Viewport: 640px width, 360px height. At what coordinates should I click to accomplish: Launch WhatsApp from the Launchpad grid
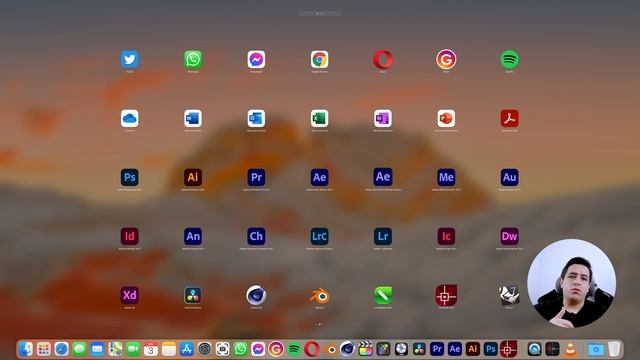193,60
